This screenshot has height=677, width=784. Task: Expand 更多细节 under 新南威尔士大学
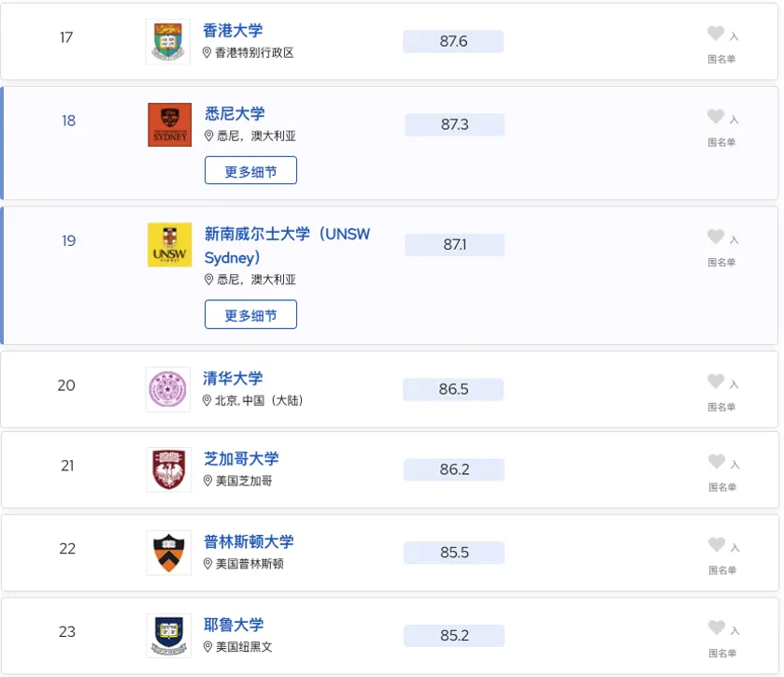[x=250, y=314]
